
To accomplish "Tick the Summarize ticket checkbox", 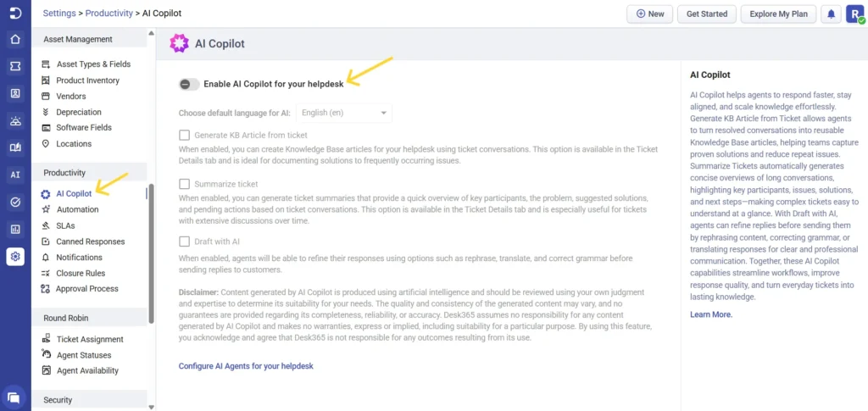I will [184, 184].
